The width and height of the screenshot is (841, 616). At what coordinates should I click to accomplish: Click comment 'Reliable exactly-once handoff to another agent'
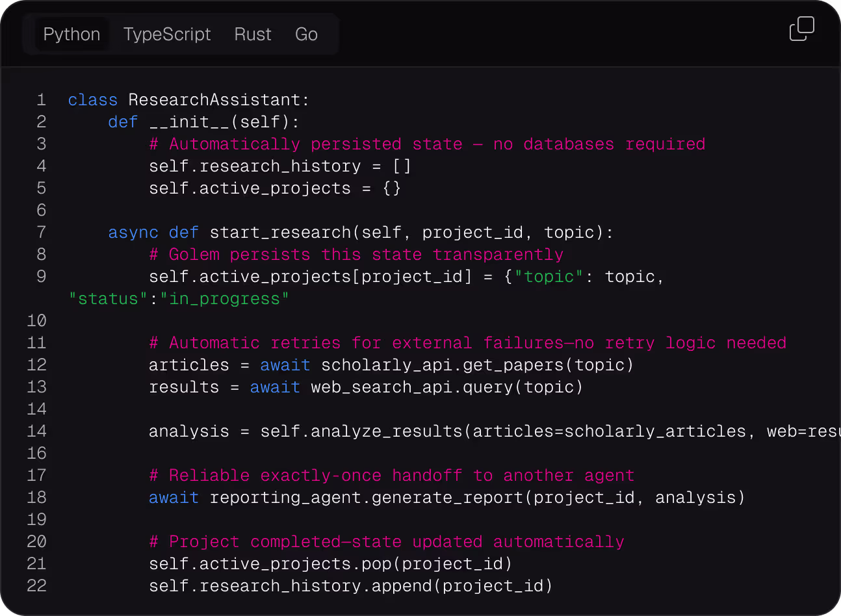point(391,476)
